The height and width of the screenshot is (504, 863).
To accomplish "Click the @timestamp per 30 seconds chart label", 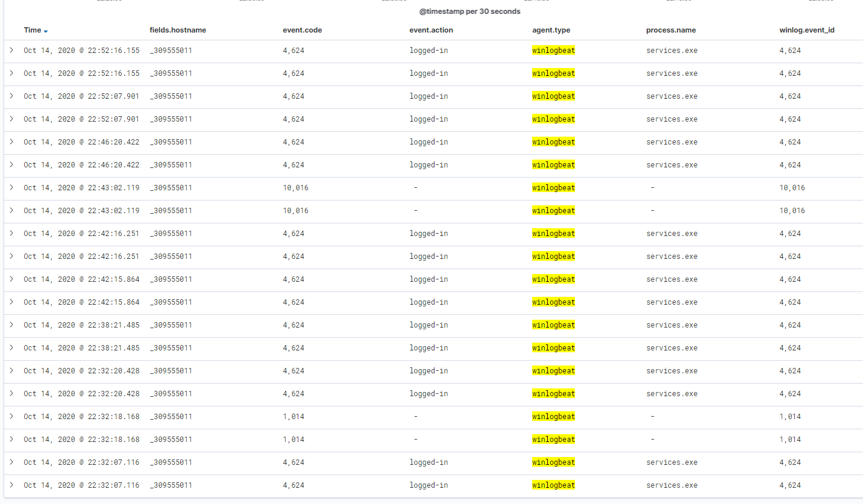I will 470,11.
